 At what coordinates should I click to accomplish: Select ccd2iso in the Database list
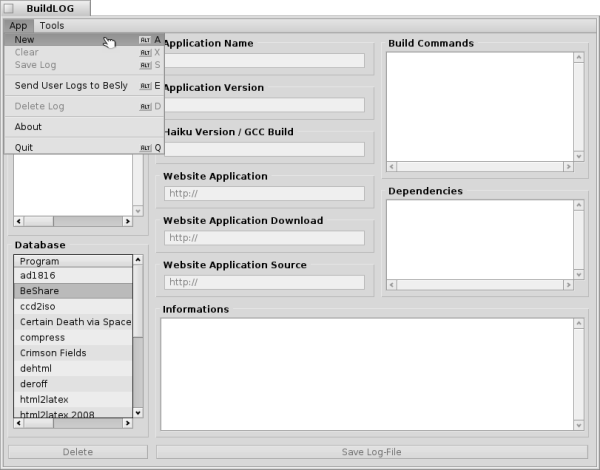click(x=72, y=306)
